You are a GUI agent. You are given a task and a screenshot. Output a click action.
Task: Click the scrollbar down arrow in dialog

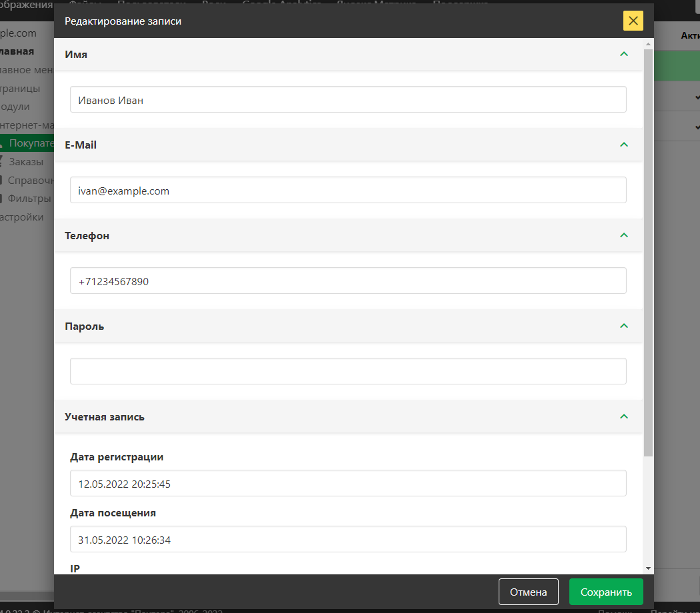(x=648, y=568)
